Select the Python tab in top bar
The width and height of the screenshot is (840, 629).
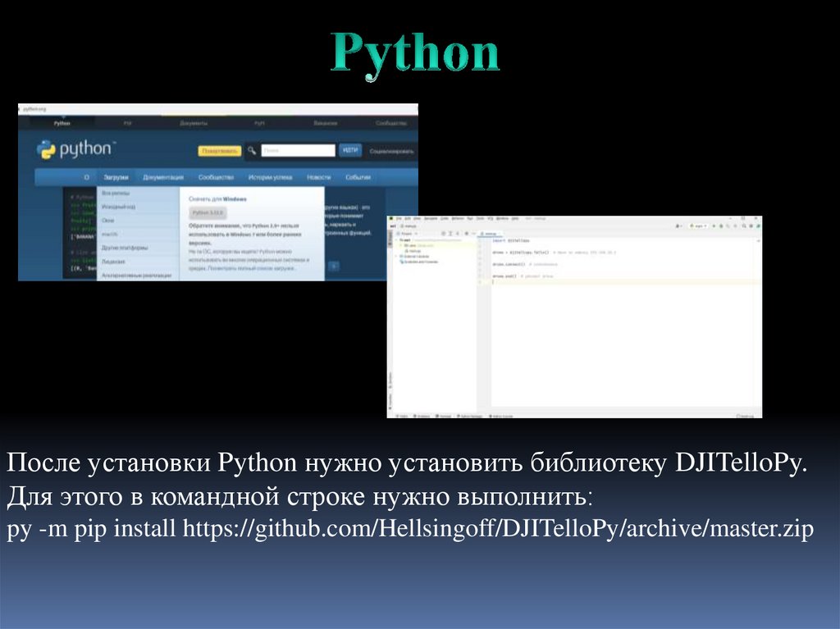(x=62, y=123)
